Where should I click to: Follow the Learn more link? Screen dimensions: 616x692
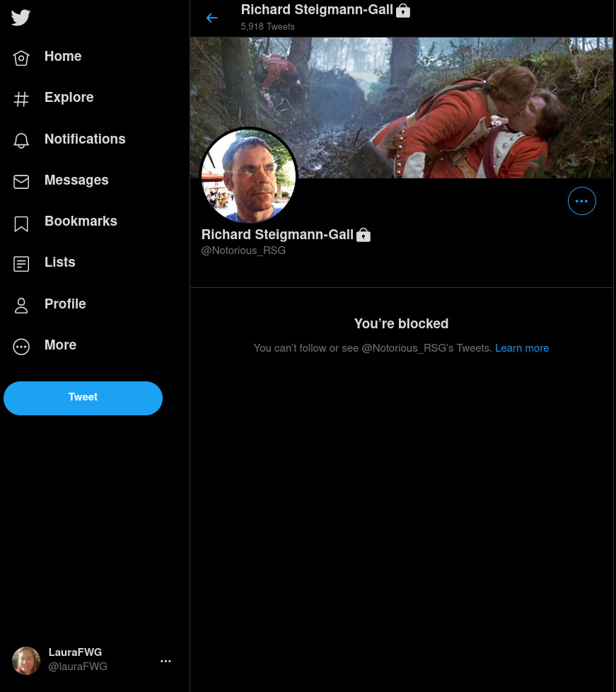point(522,348)
